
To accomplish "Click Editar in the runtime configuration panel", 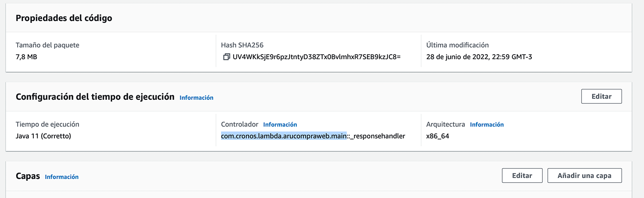I will coord(601,96).
